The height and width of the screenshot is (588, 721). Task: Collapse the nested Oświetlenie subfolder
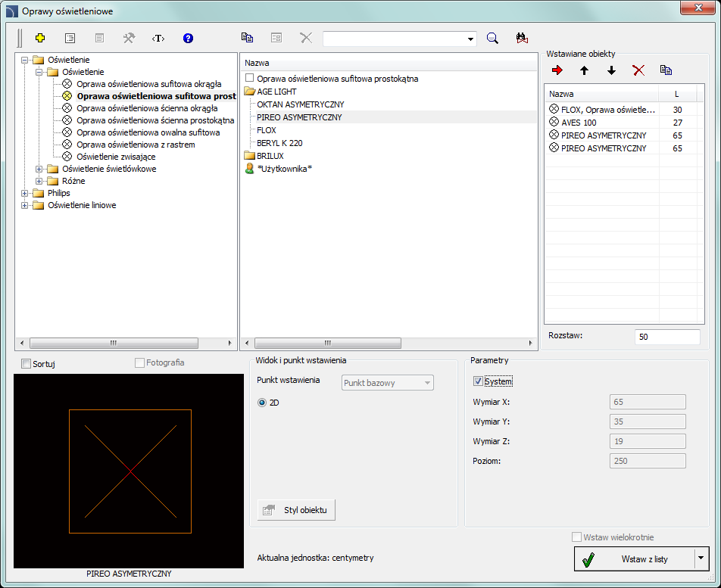pyautogui.click(x=39, y=72)
